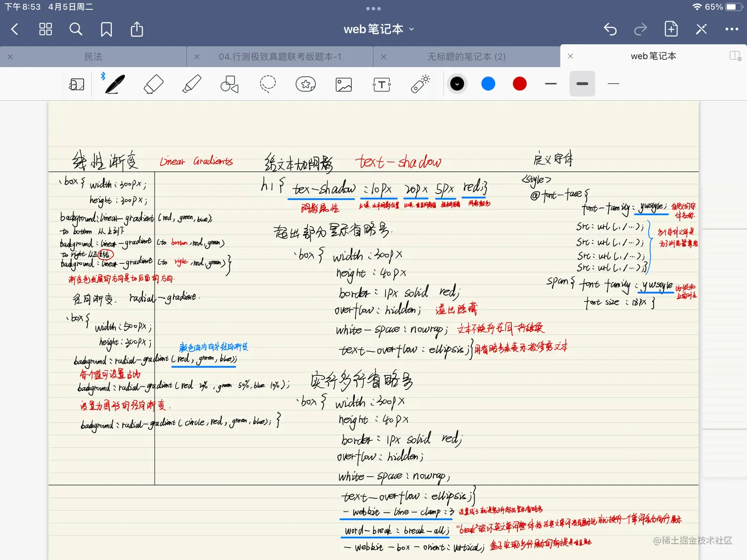The image size is (747, 560).
Task: Toggle read-only mode with the crossed pen icon
Action: (x=701, y=30)
